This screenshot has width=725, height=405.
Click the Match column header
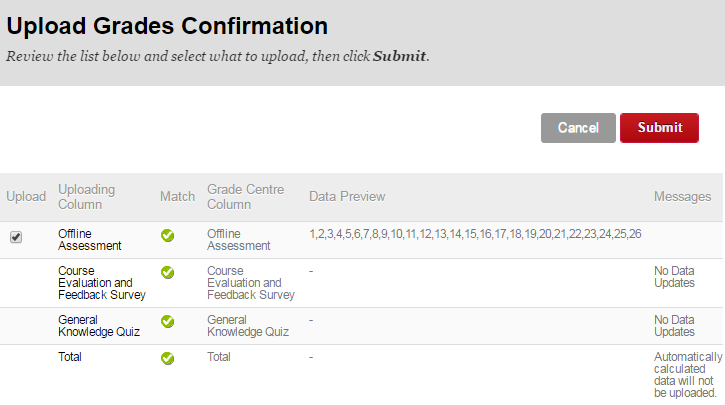(177, 196)
